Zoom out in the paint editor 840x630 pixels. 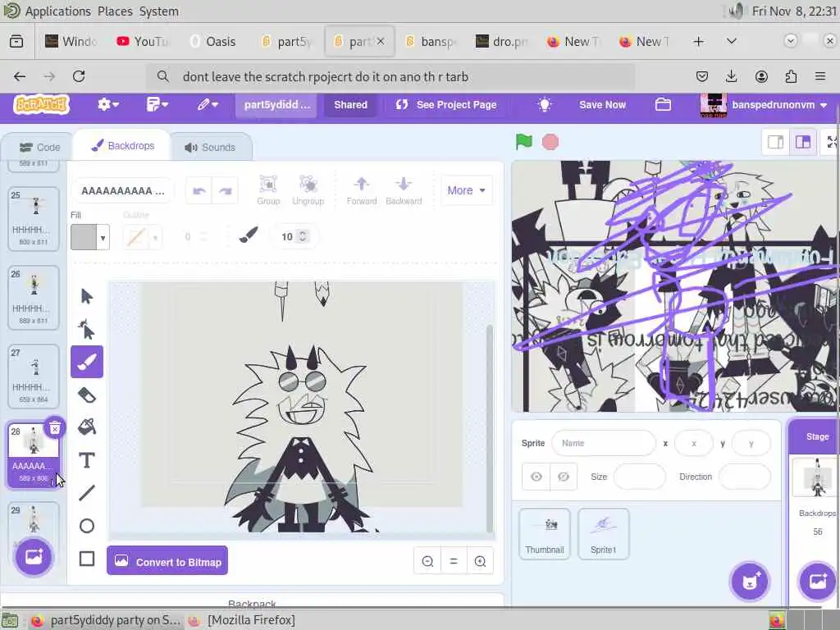427,561
